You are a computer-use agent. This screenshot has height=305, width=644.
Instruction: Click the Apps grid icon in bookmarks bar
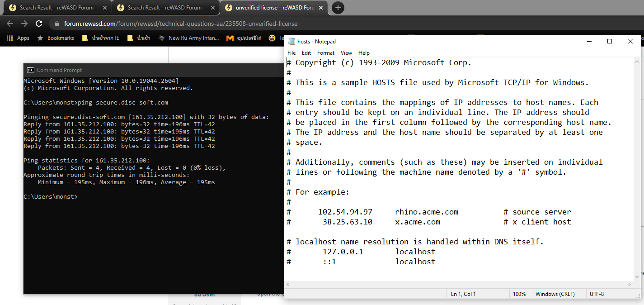click(10, 38)
